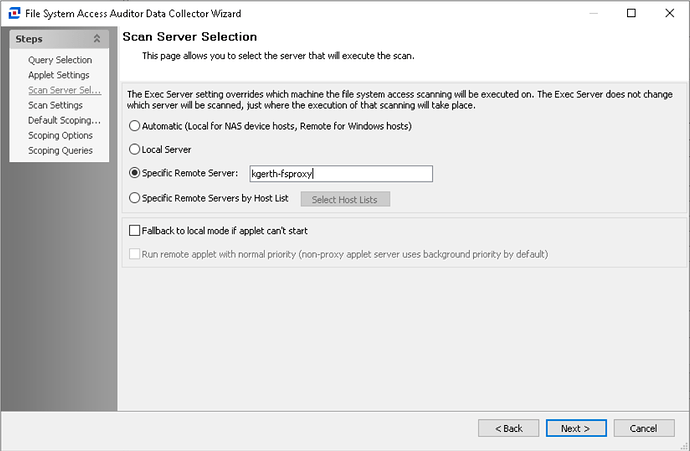Choose the Local Server radio option
The width and height of the screenshot is (690, 451).
coord(134,149)
